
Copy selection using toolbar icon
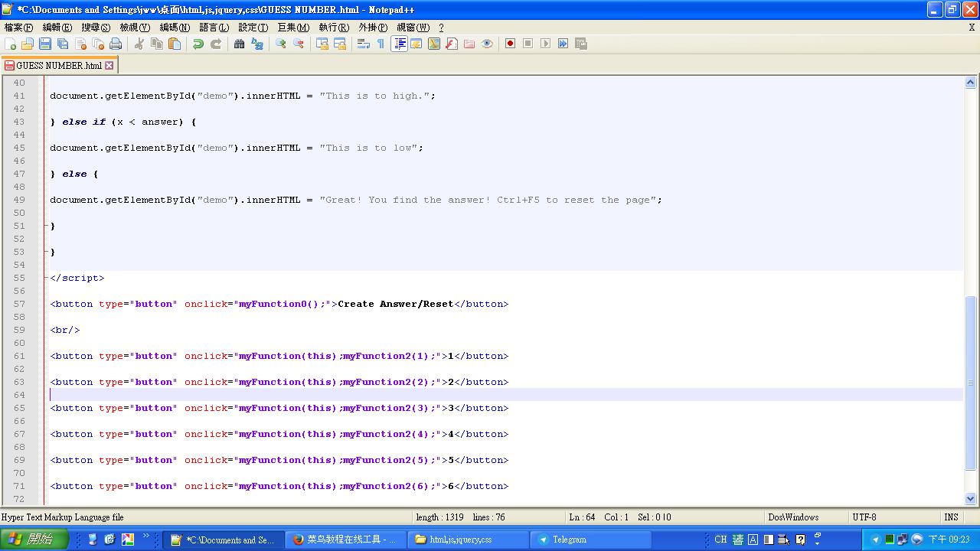(157, 44)
